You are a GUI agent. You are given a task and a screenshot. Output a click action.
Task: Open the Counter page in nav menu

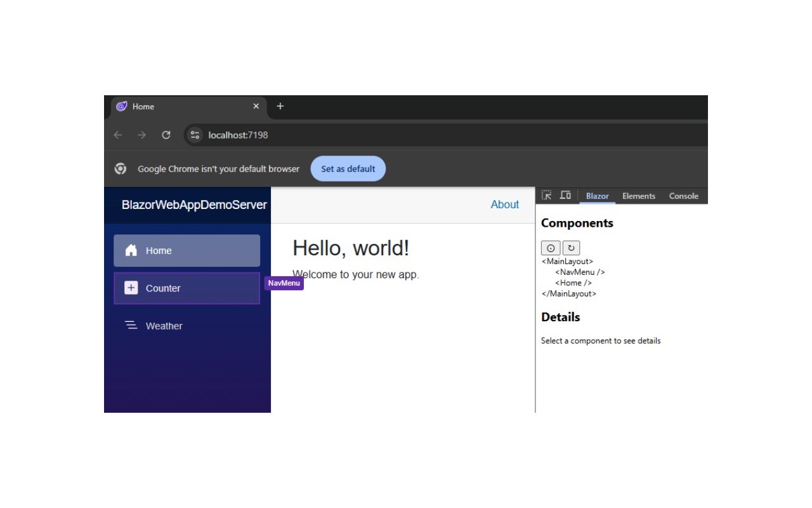coord(187,288)
